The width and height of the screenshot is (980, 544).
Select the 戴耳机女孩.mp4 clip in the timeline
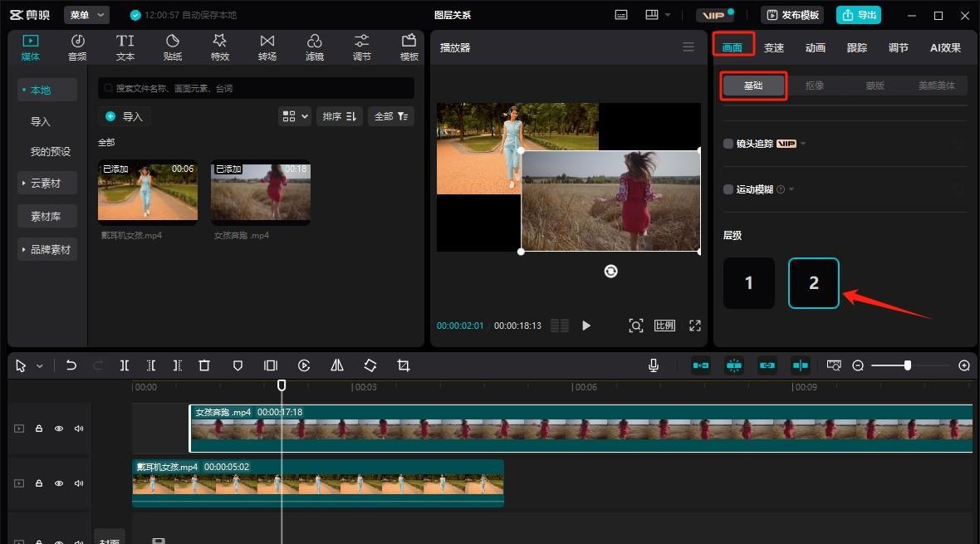coord(318,483)
